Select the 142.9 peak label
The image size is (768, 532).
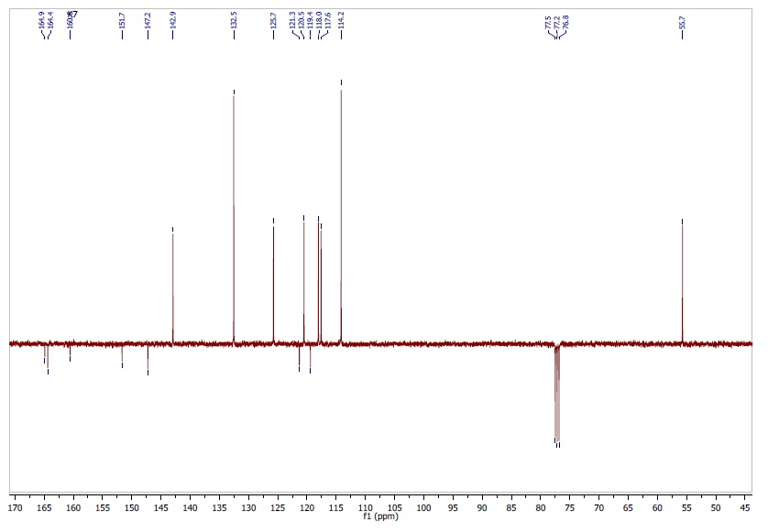point(172,20)
